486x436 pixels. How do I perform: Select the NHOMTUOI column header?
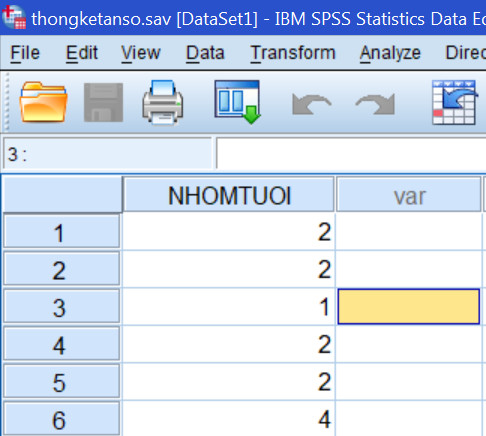(229, 194)
